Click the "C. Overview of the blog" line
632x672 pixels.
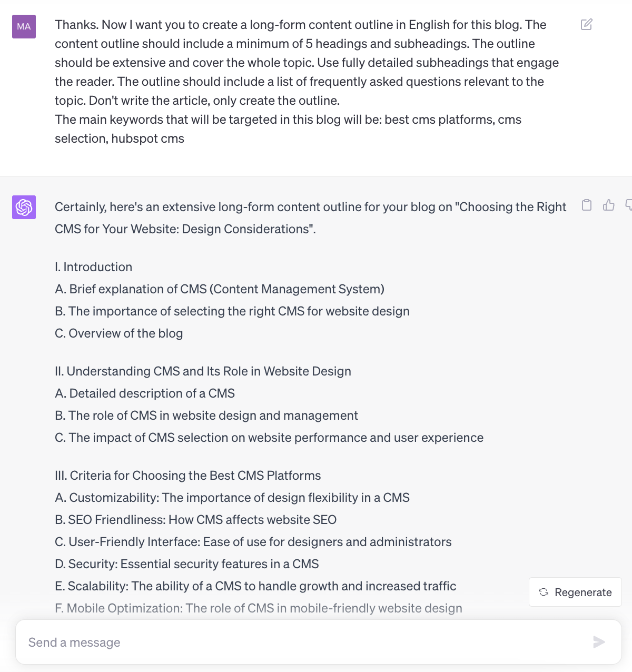pos(119,333)
